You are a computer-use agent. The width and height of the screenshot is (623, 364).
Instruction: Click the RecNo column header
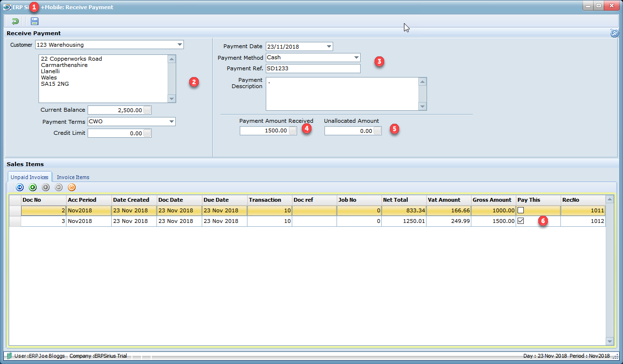tap(583, 200)
